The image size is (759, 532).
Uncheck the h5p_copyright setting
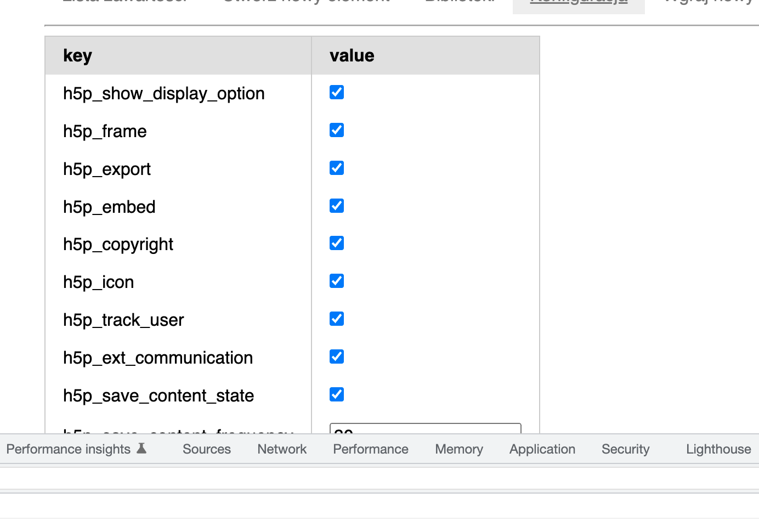tap(336, 243)
